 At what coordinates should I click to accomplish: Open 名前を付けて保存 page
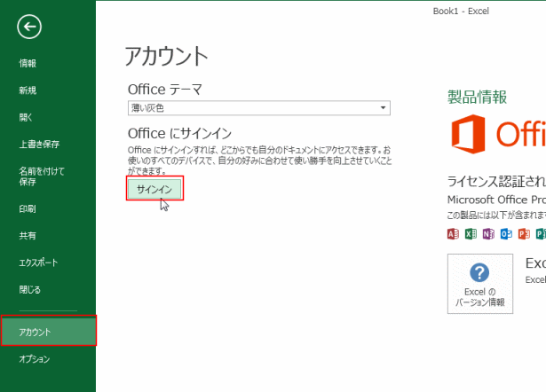pyautogui.click(x=42, y=176)
